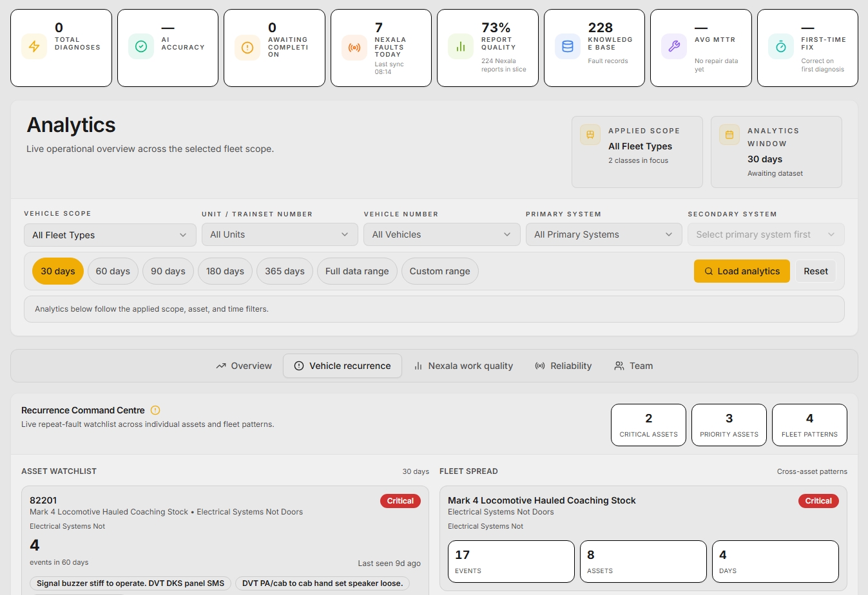Click the people icon on Team tab
Image resolution: width=868 pixels, height=595 pixels.
point(619,366)
